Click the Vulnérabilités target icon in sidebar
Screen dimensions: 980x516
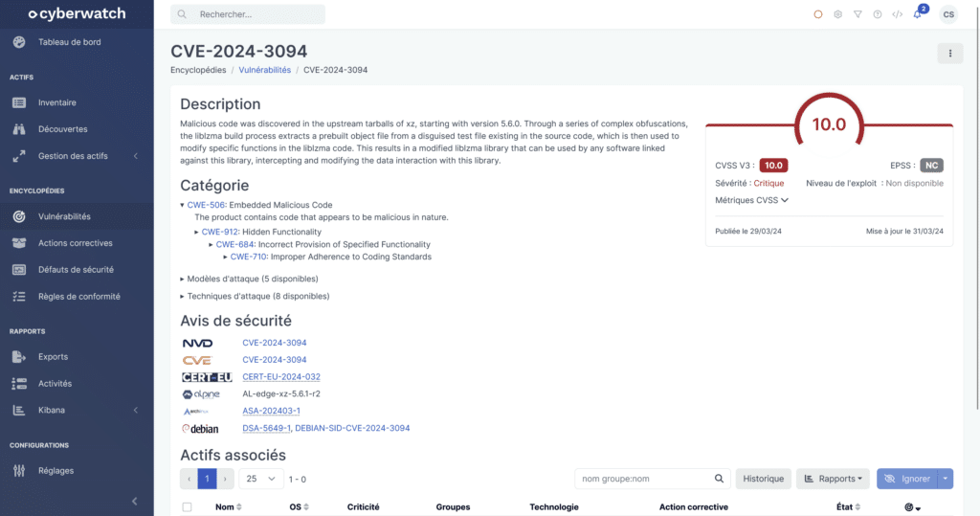19,216
